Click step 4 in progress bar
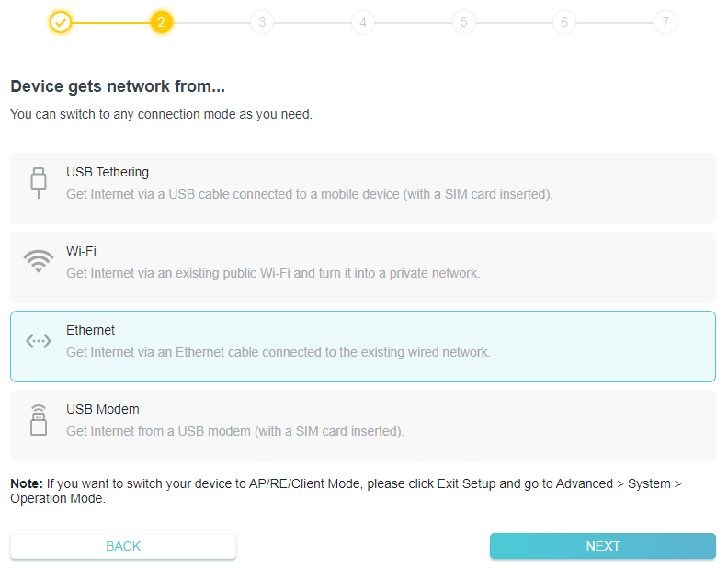 click(x=362, y=22)
